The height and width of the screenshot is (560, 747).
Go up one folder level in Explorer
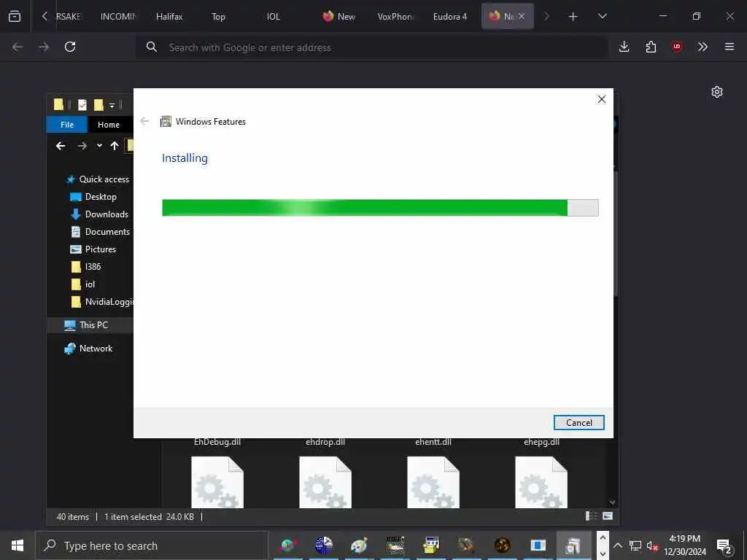115,146
